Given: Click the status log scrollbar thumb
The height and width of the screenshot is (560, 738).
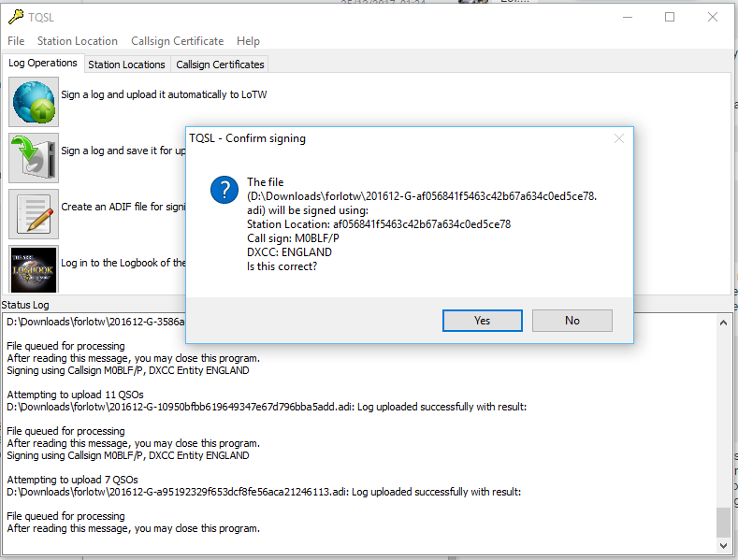Looking at the screenshot, I should click(723, 522).
